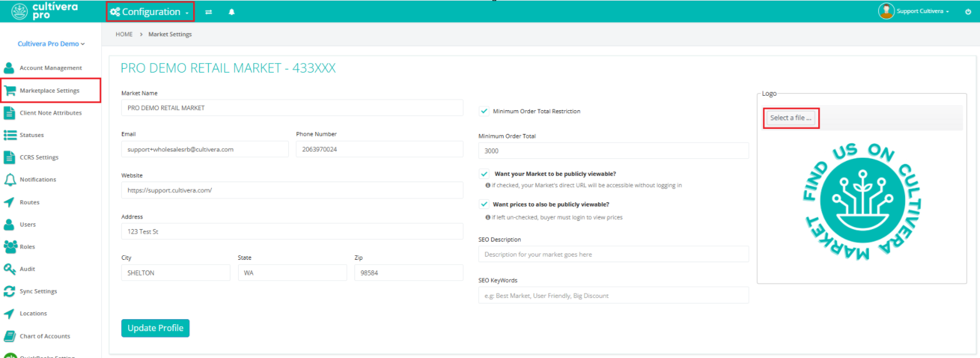Click the Update Profile button
The image size is (980, 358).
coord(155,328)
